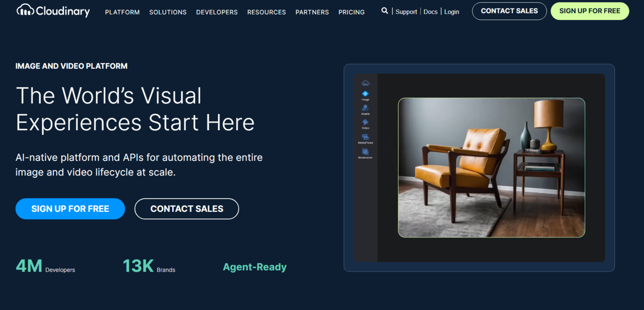
Task: Click the green SIGN UP FOR FREE button
Action: pyautogui.click(x=590, y=11)
